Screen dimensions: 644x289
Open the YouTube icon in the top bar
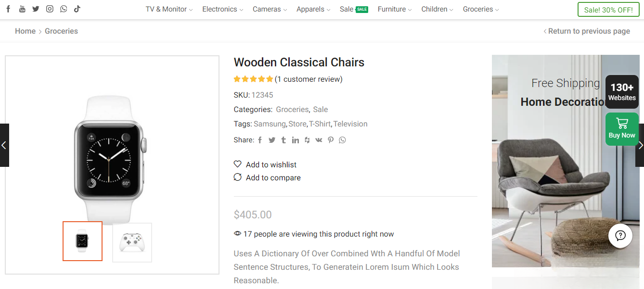[x=22, y=9]
